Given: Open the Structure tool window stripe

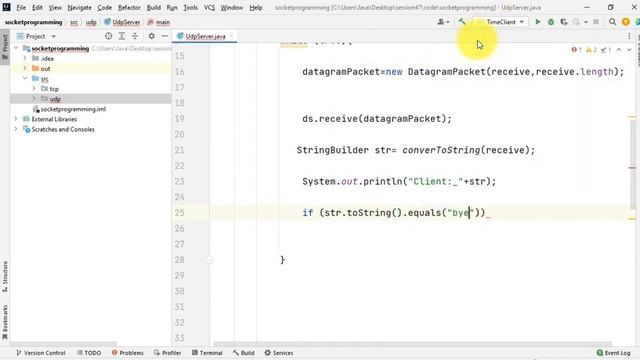Looking at the screenshot, I should 5,276.
